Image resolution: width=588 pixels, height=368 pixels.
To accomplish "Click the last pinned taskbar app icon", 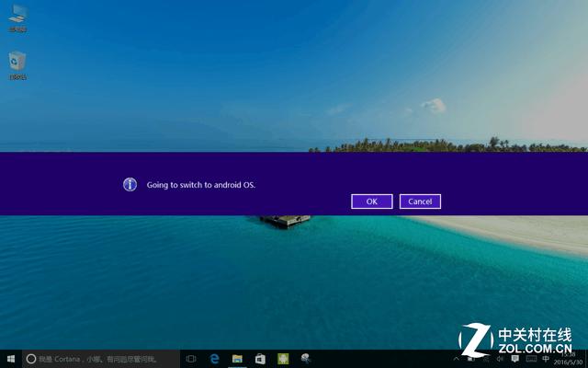I will click(x=305, y=358).
